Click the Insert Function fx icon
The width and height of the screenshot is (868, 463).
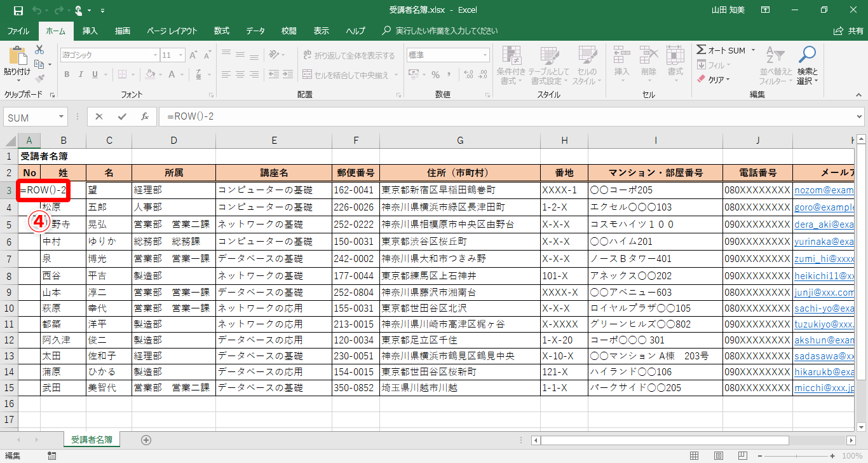coord(145,117)
